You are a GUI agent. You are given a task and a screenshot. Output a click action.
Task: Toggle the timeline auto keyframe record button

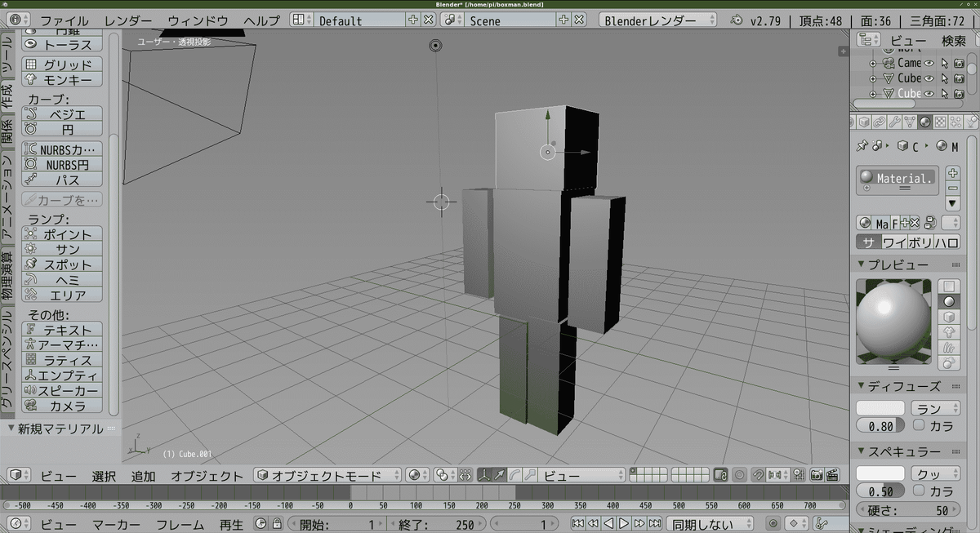tap(773, 524)
